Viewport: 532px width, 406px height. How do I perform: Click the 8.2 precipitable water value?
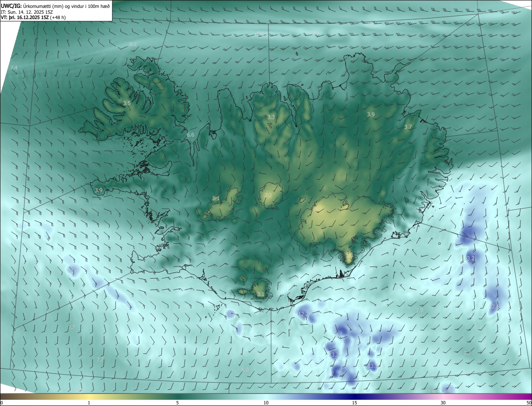133,44
